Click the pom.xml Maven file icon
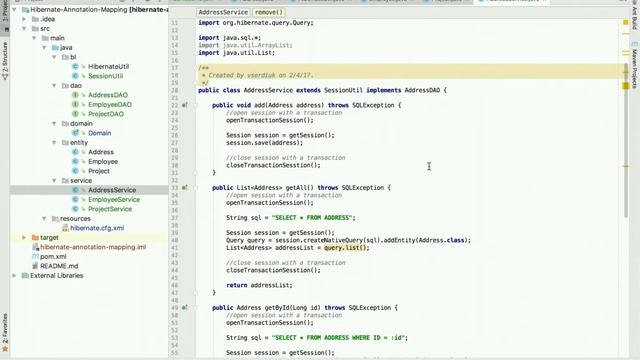This screenshot has width=640, height=360. point(35,257)
